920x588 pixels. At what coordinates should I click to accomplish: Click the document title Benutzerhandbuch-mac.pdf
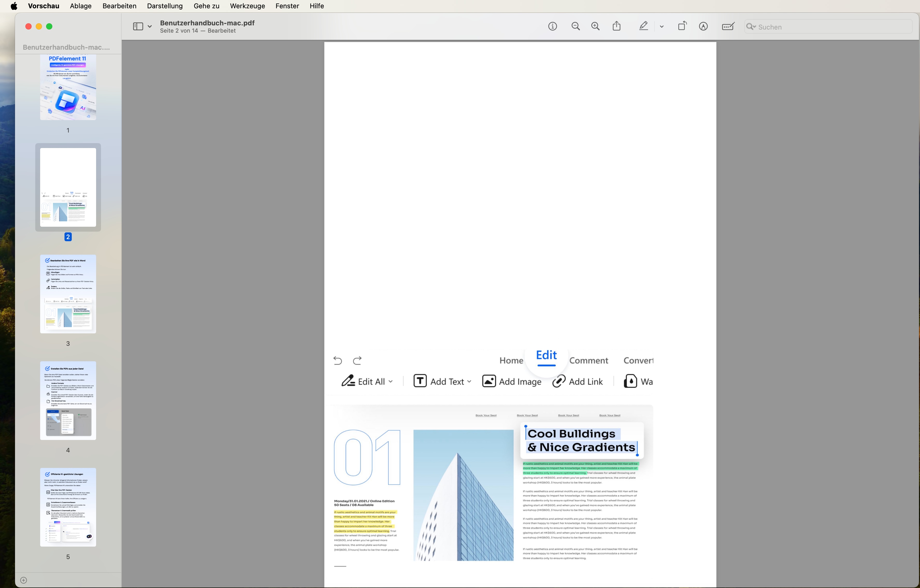(207, 23)
